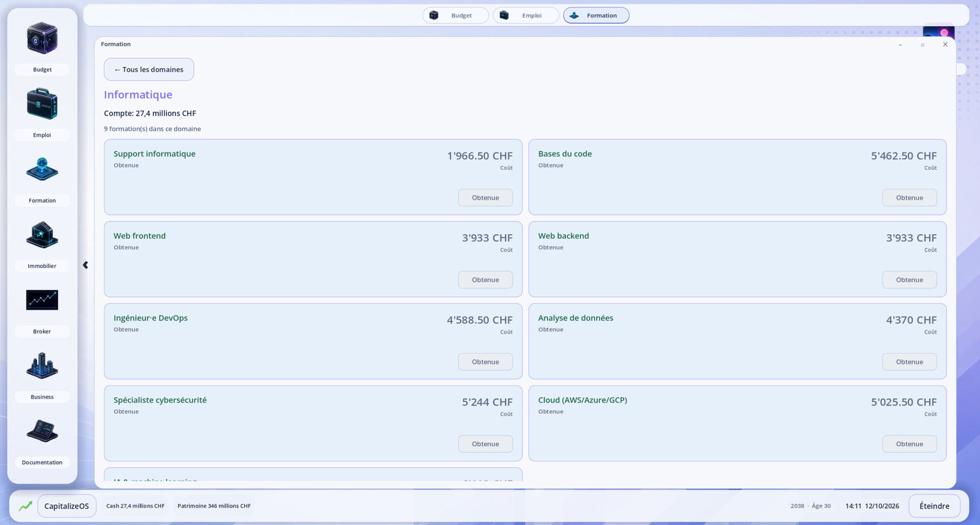Open the Formation icon in sidebar
Viewport: 980px width, 525px height.
pyautogui.click(x=42, y=169)
